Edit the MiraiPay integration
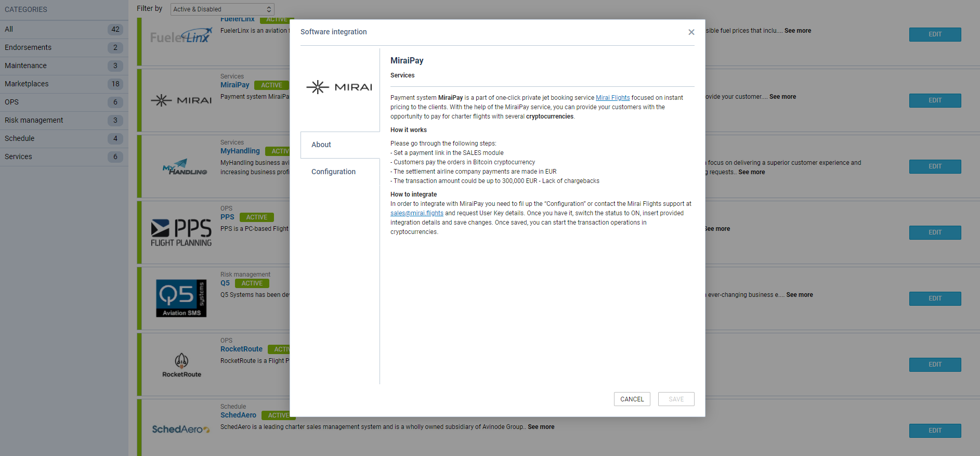 935,100
